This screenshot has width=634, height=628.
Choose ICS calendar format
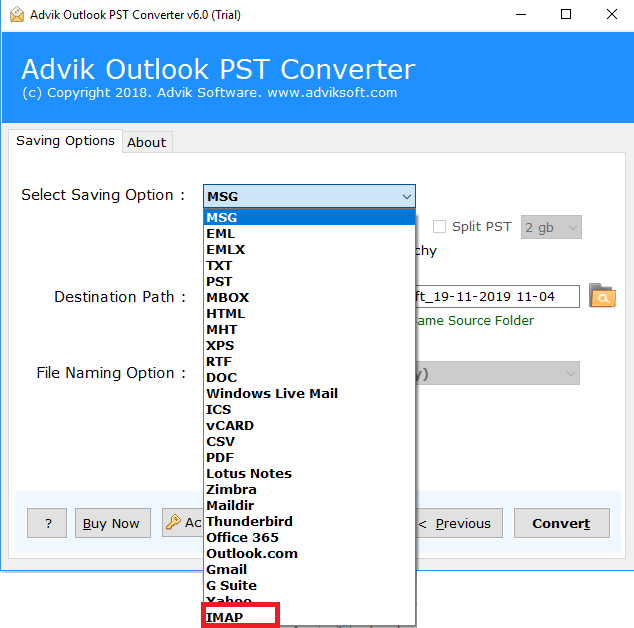(309, 410)
